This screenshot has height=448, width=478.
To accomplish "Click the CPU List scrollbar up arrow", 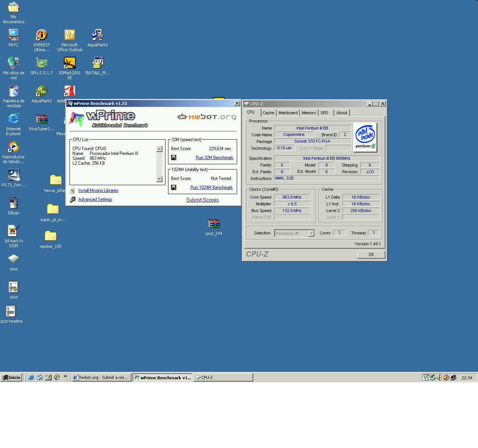I will [x=159, y=149].
